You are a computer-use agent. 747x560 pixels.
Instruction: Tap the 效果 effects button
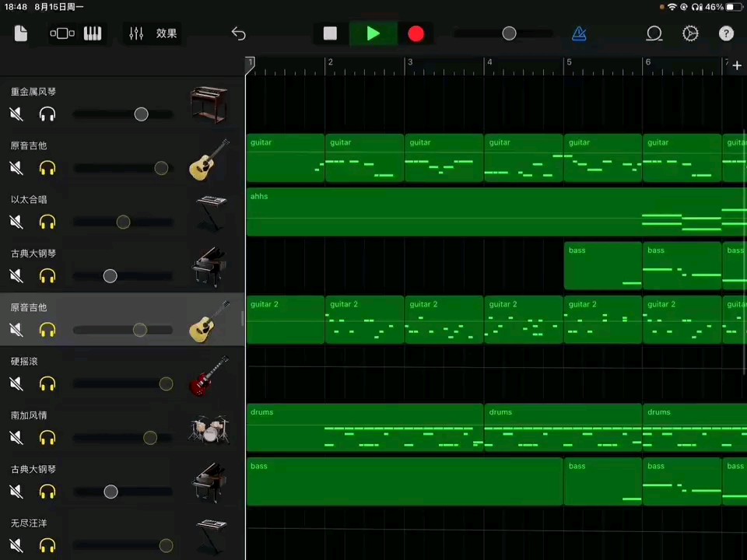click(x=167, y=33)
